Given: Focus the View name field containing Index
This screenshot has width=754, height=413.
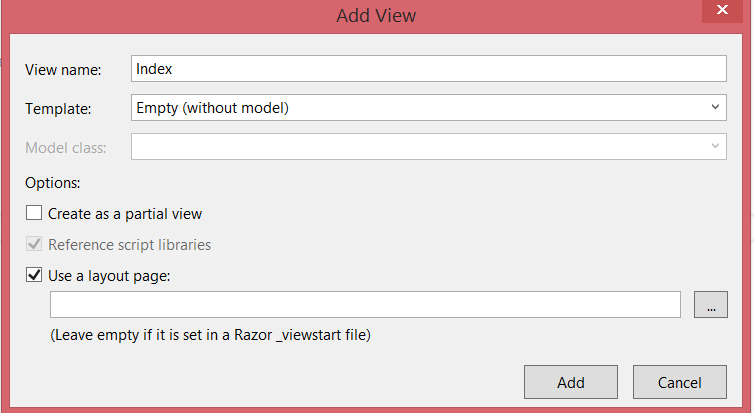Looking at the screenshot, I should tap(428, 69).
